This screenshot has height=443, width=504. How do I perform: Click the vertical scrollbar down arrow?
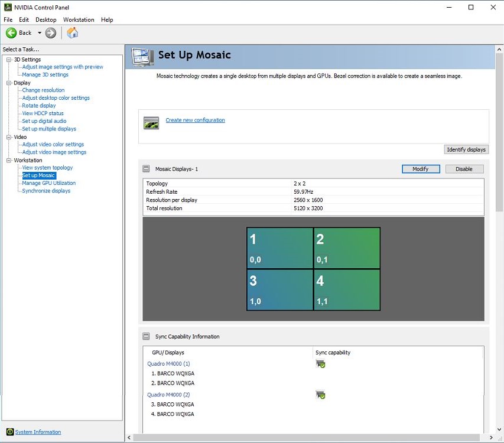pyautogui.click(x=499, y=429)
